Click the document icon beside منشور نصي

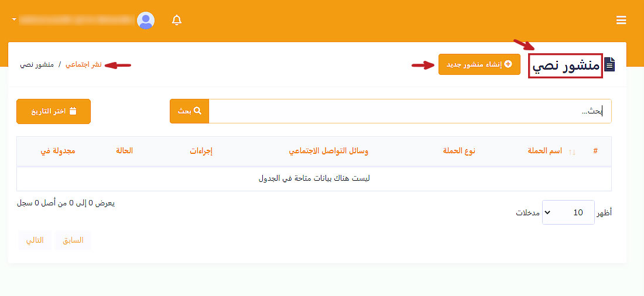click(610, 65)
